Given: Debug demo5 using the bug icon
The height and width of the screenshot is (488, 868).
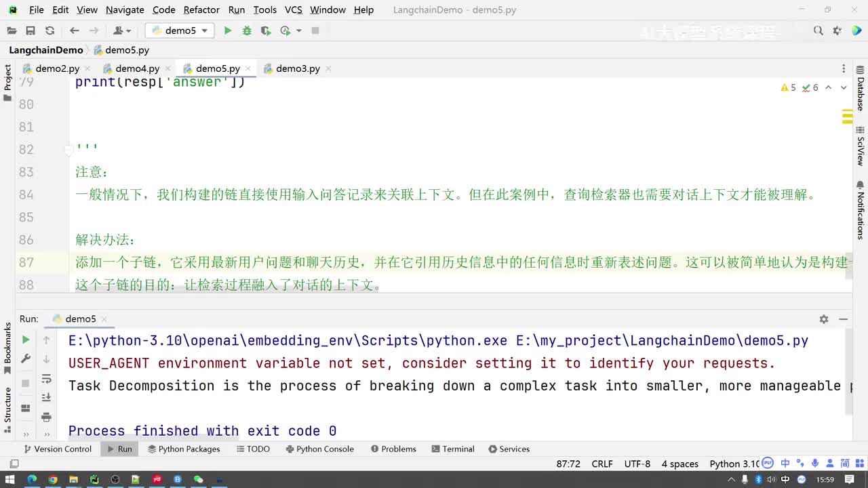Looking at the screenshot, I should point(247,30).
